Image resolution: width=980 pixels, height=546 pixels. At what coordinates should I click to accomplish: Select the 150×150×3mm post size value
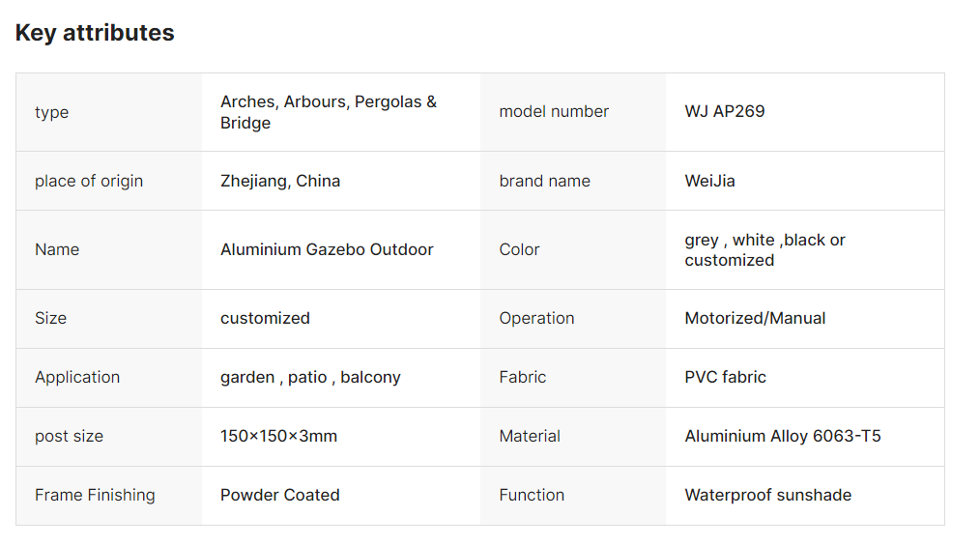click(278, 436)
